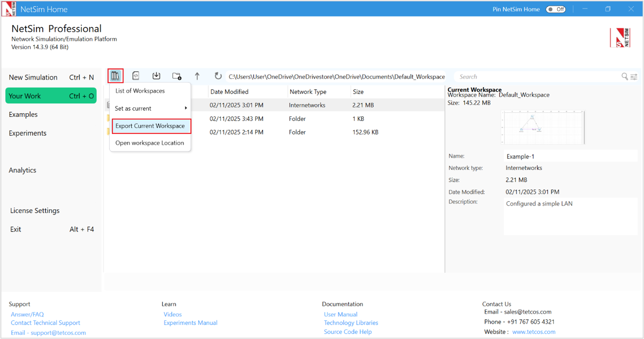Select Open workspace Location
Screen dimensions: 644x339
(150, 143)
